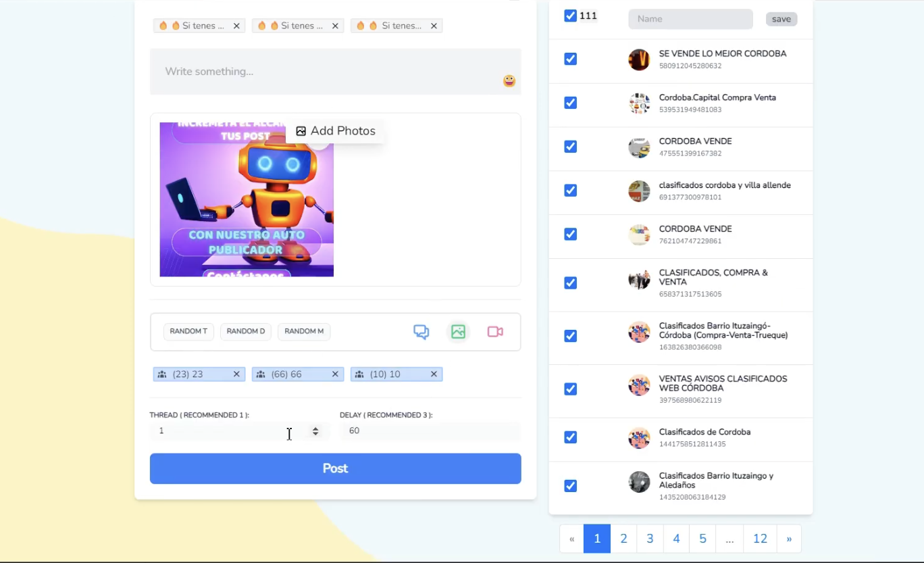Remove the (66) 66 group tag
The image size is (924, 563).
tap(335, 374)
